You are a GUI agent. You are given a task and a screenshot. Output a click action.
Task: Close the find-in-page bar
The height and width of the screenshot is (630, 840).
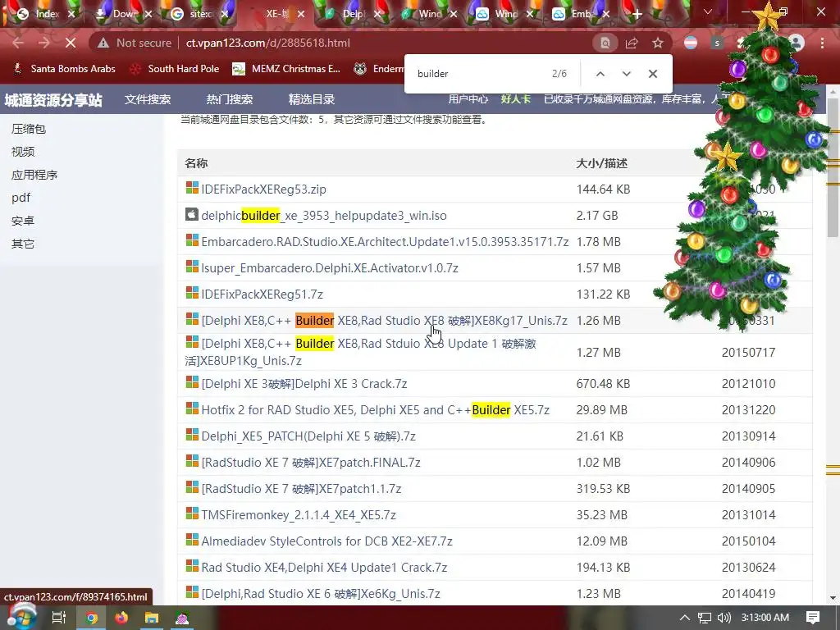point(652,74)
